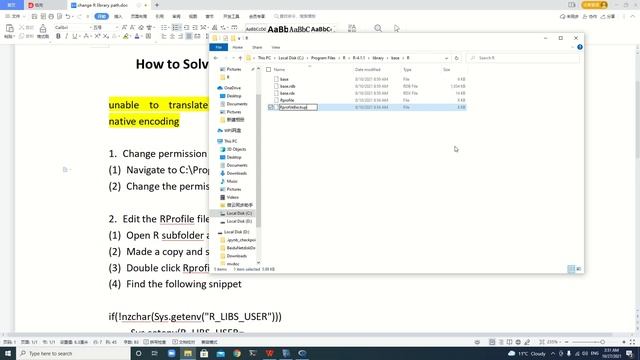This screenshot has height=360, width=640.
Task: Click the Paste icon in WPS ribbon
Action: (9, 29)
